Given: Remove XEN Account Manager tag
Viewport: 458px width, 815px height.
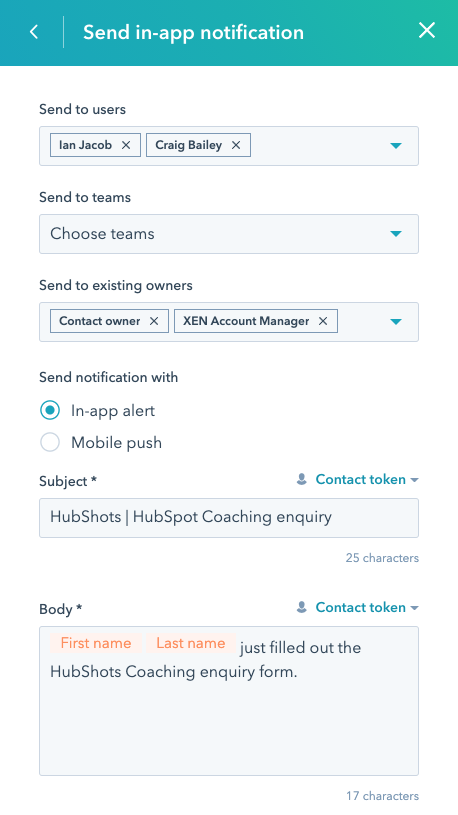Looking at the screenshot, I should coord(323,321).
